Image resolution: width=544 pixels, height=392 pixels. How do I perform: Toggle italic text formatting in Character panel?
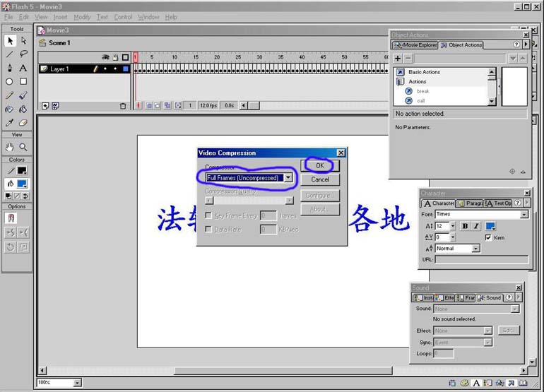pyautogui.click(x=476, y=226)
